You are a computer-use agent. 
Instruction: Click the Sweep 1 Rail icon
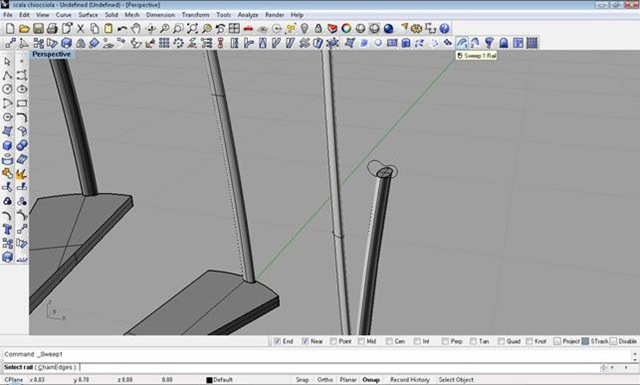(x=462, y=43)
